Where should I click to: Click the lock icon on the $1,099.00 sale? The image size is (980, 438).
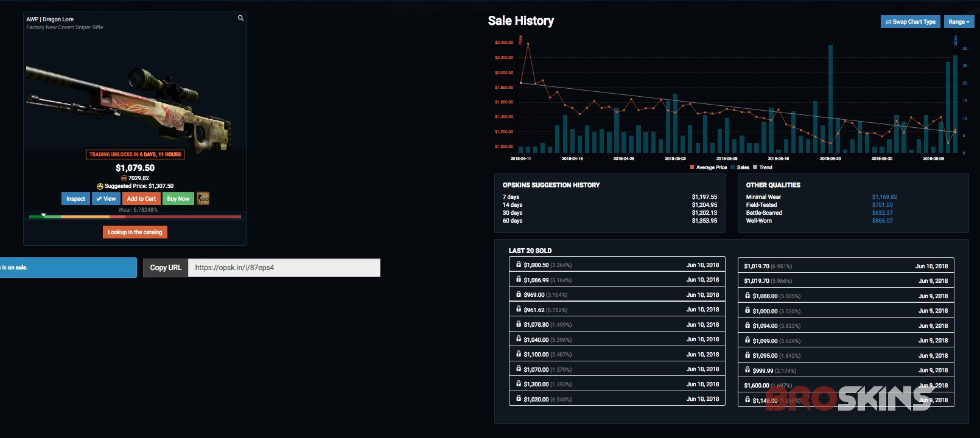[747, 341]
